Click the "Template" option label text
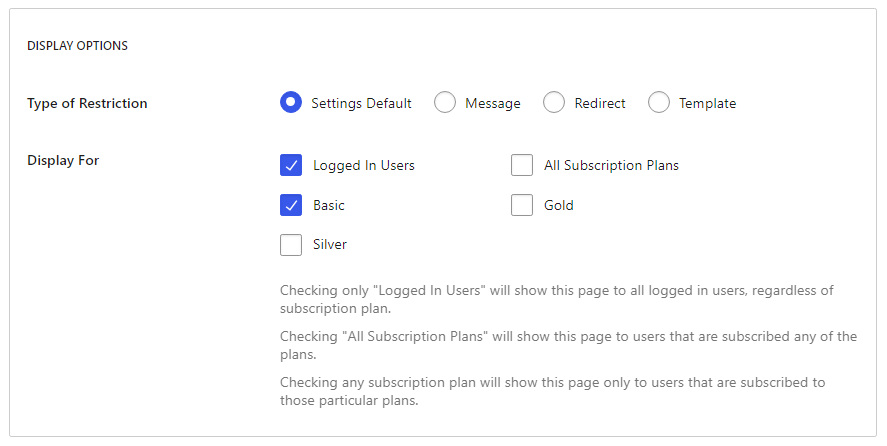887x446 pixels. [x=707, y=103]
